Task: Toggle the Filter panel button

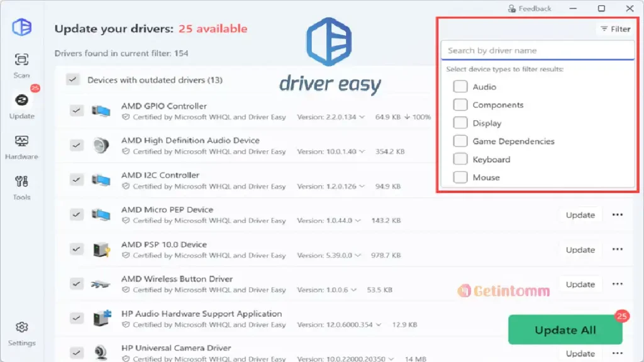Action: pyautogui.click(x=615, y=29)
